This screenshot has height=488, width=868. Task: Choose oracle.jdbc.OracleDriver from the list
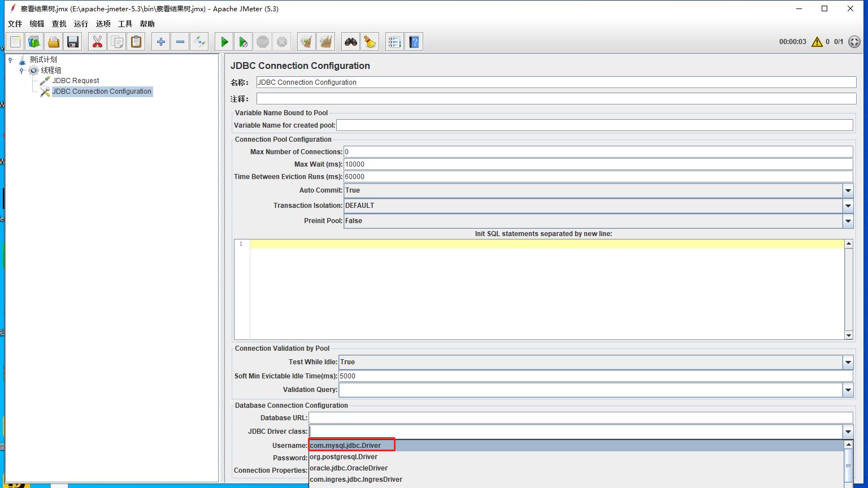(576, 468)
